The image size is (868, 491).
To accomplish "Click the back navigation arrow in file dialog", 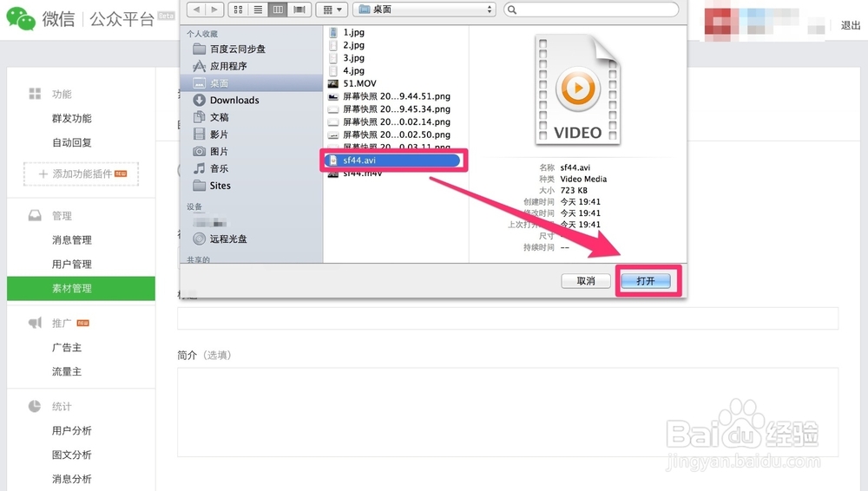I will point(196,10).
